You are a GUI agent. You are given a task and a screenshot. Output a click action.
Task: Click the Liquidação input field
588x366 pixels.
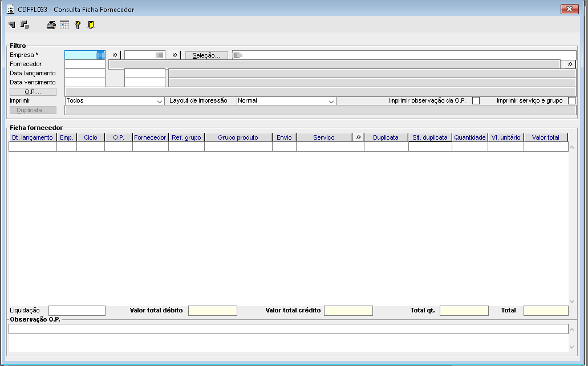[77, 311]
